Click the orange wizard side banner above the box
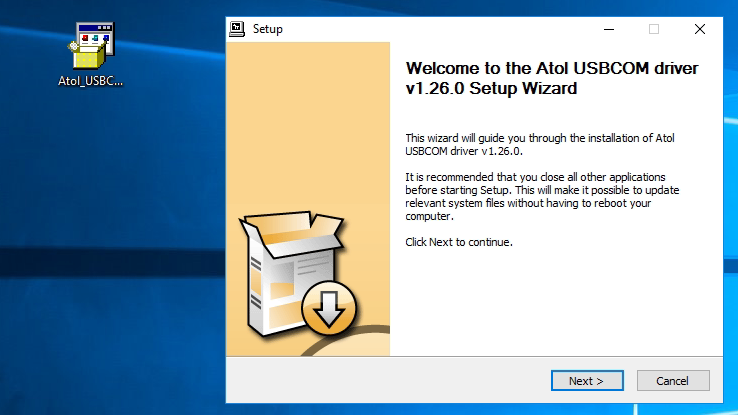 (307, 120)
